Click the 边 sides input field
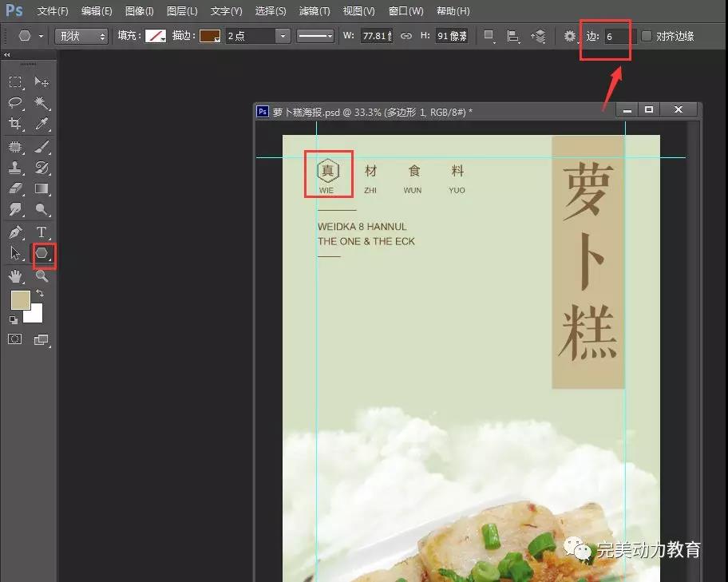The image size is (728, 582). tap(617, 37)
